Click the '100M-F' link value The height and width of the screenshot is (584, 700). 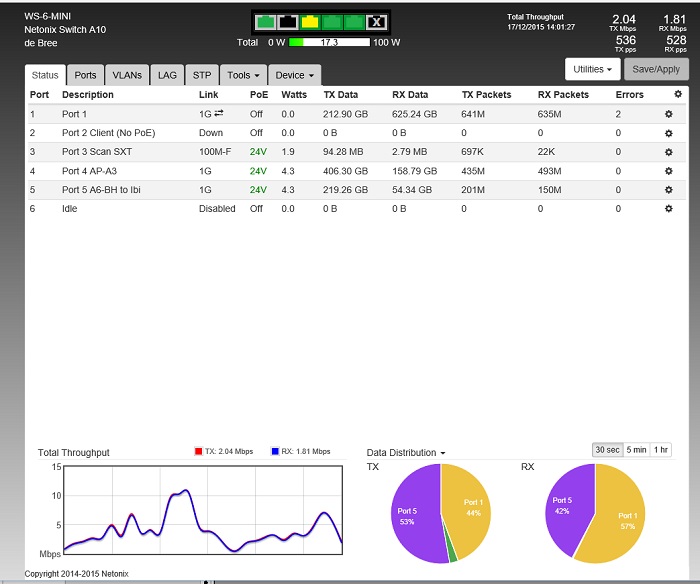[215, 152]
